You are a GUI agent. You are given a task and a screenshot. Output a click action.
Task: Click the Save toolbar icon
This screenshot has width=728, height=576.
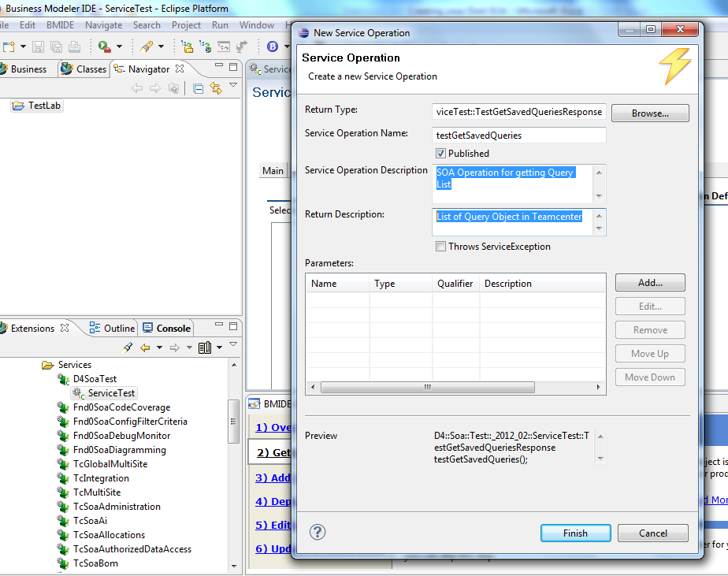(x=38, y=46)
